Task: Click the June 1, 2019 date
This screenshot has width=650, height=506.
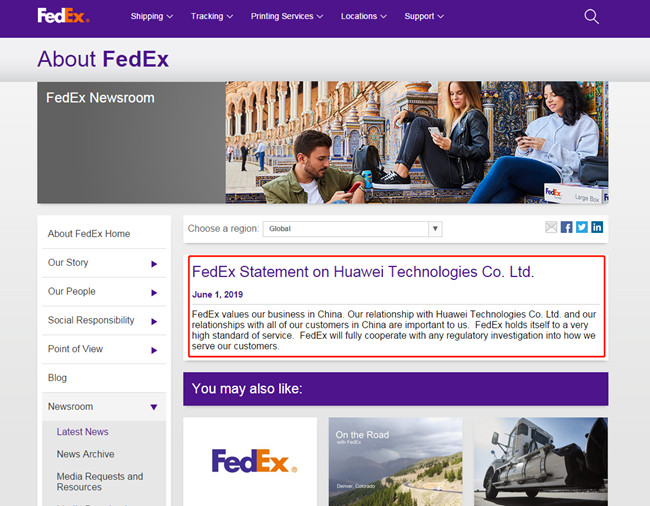Action: click(x=218, y=295)
